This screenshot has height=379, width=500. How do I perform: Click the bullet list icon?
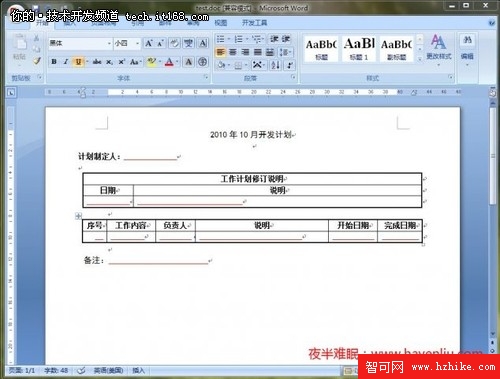[221, 39]
